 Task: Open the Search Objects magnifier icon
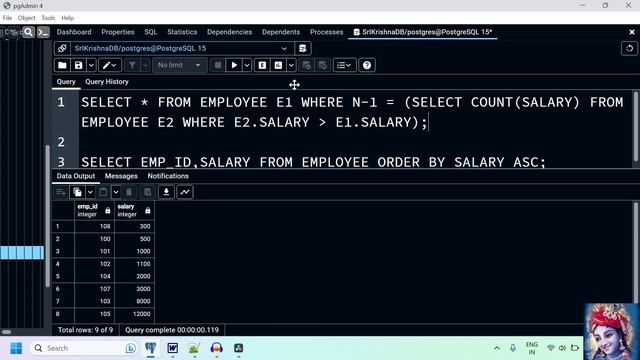click(x=28, y=32)
